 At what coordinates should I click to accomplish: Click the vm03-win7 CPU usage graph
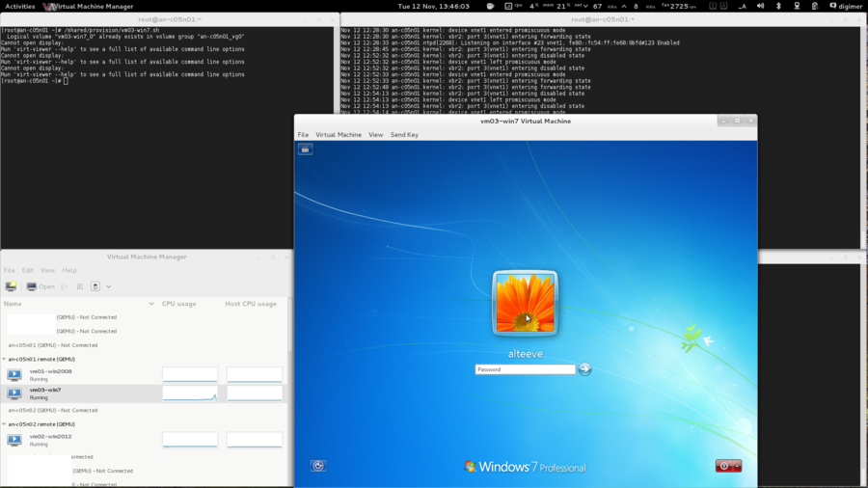tap(190, 393)
